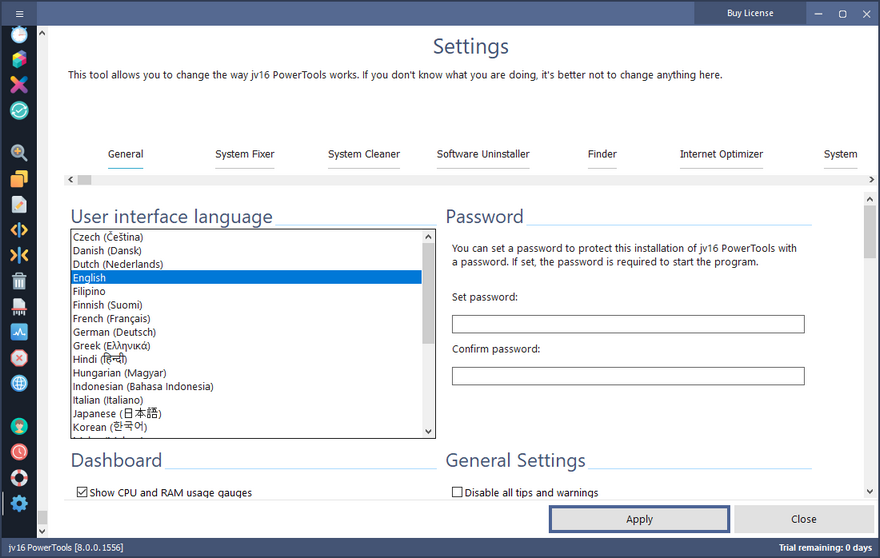Click Trial remaining: 0 days status
The image size is (880, 558).
pyautogui.click(x=825, y=548)
